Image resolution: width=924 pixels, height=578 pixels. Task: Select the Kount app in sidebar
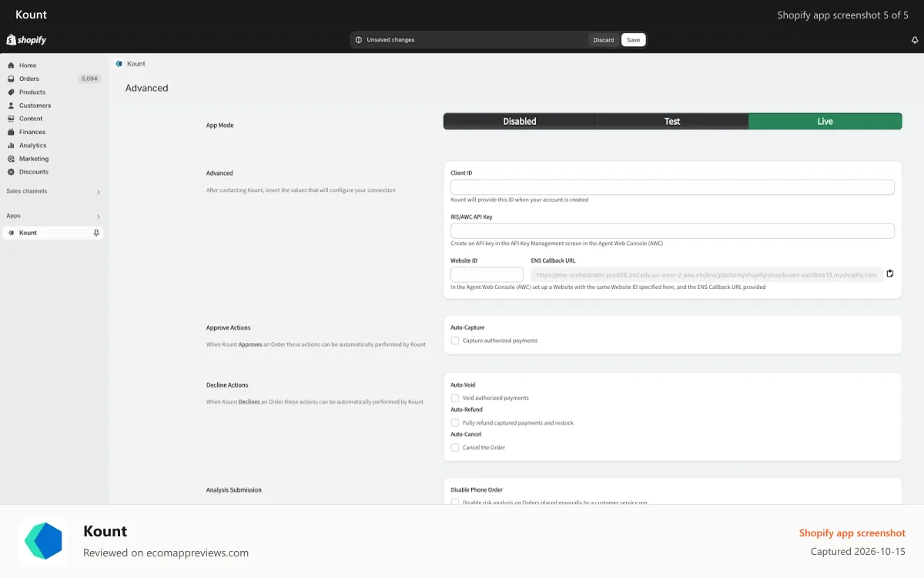pyautogui.click(x=53, y=233)
